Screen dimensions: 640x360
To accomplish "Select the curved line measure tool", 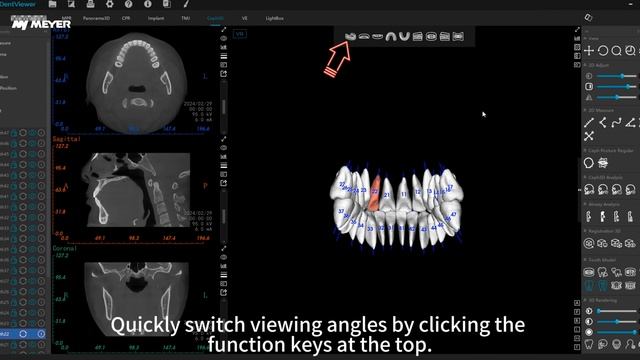I will tap(617, 122).
